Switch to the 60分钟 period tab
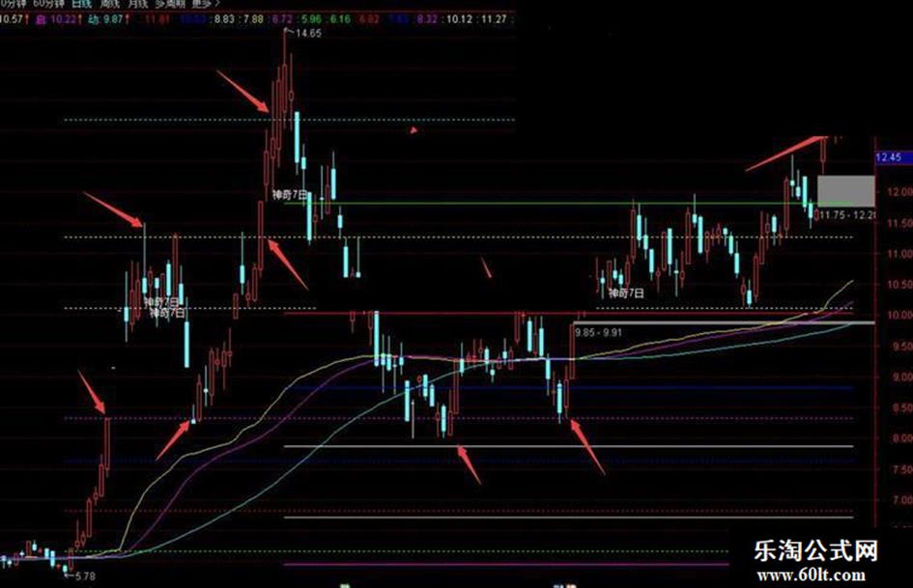 tap(47, 3)
